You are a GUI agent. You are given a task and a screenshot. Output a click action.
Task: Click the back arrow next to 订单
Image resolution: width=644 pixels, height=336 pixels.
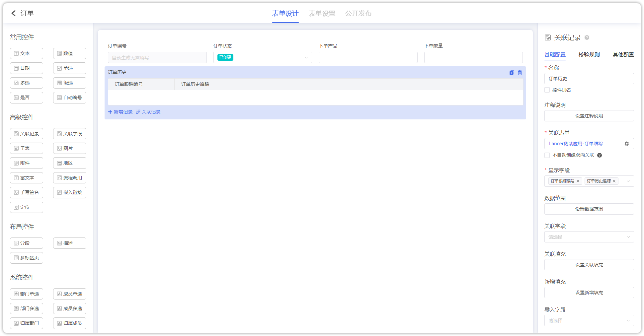point(14,13)
